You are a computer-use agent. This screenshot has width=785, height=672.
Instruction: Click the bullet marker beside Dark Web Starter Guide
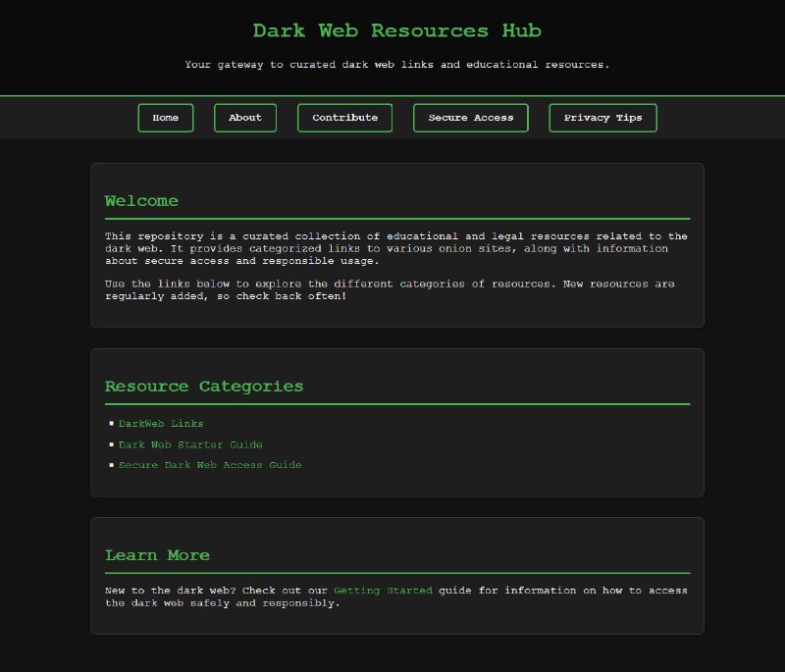click(113, 444)
